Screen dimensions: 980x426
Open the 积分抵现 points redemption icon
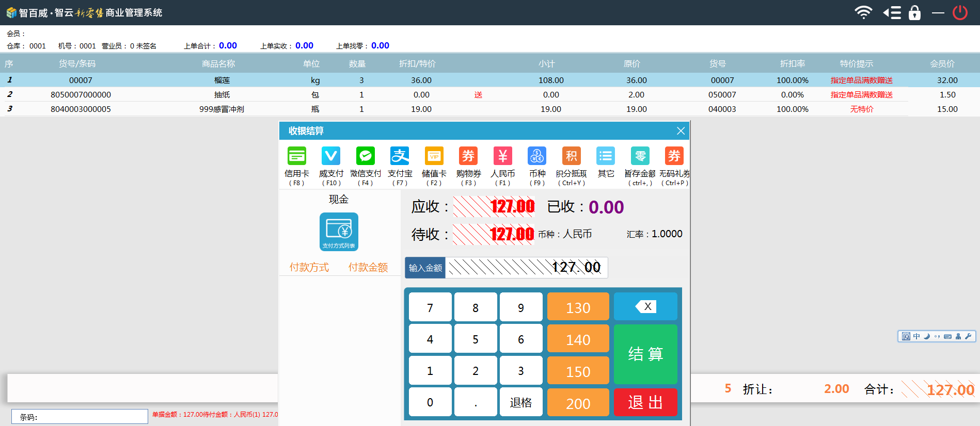pyautogui.click(x=571, y=156)
